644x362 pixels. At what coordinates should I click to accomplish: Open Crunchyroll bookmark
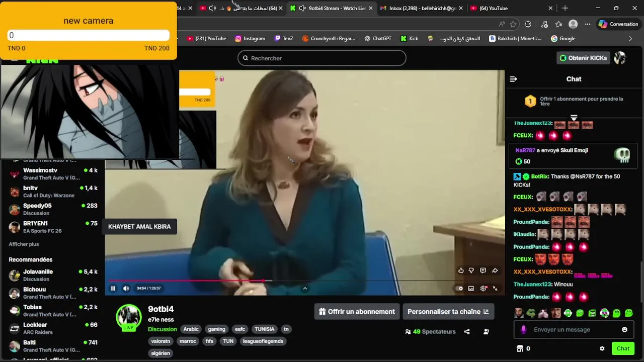(329, 39)
